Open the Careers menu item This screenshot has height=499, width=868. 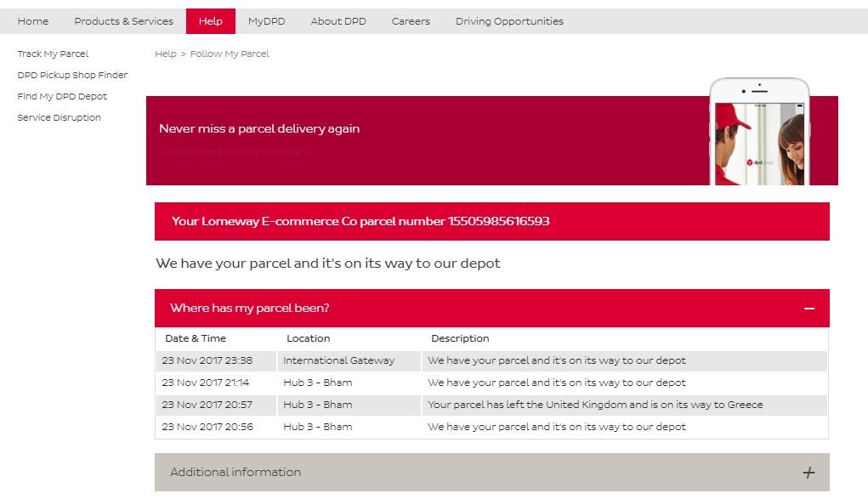411,21
